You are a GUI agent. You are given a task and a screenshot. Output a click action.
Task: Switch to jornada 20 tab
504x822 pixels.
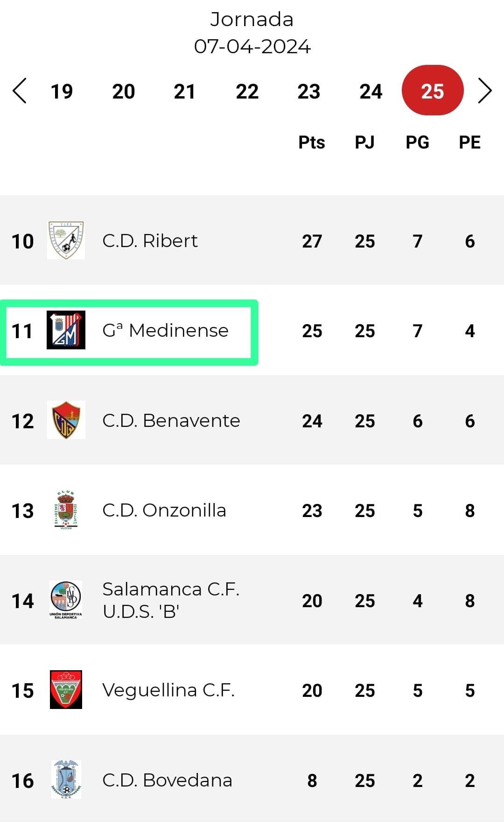[x=123, y=91]
